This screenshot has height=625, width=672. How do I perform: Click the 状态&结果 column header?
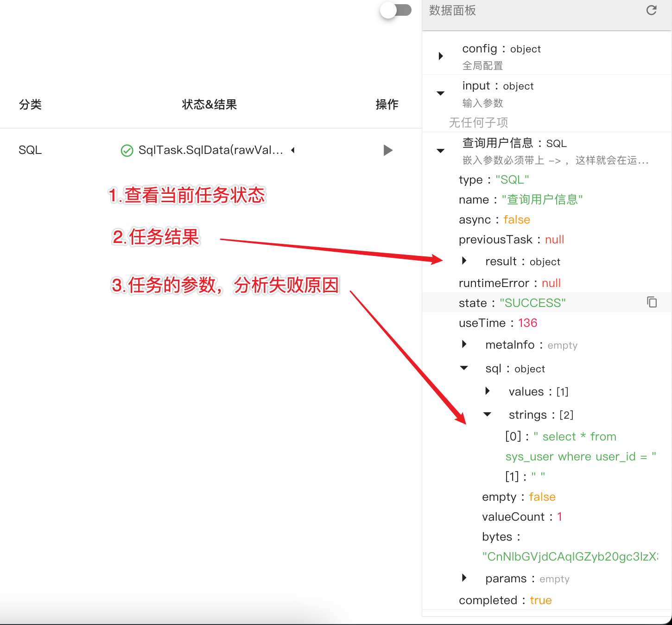coord(209,105)
